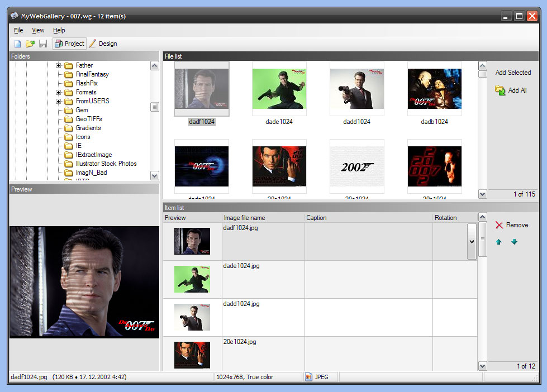Viewport: 547px width, 392px height.
Task: Select dadf1024 thumbnail in File list
Action: pyautogui.click(x=202, y=89)
